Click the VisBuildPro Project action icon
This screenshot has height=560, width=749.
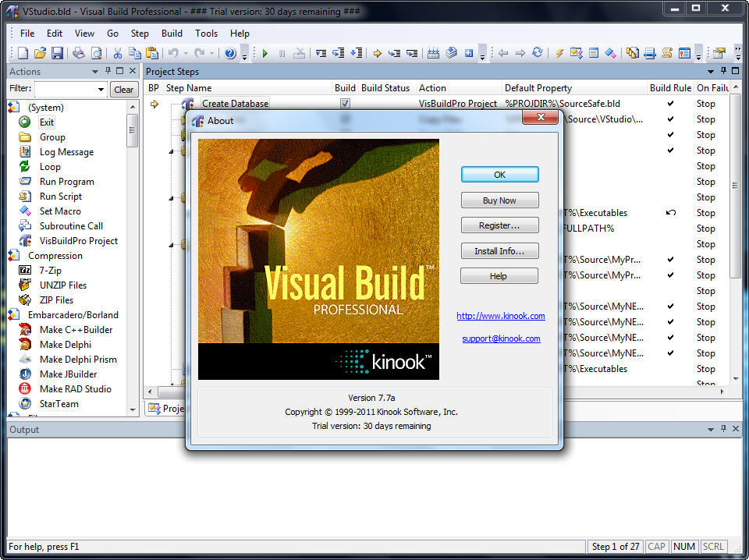pyautogui.click(x=26, y=240)
